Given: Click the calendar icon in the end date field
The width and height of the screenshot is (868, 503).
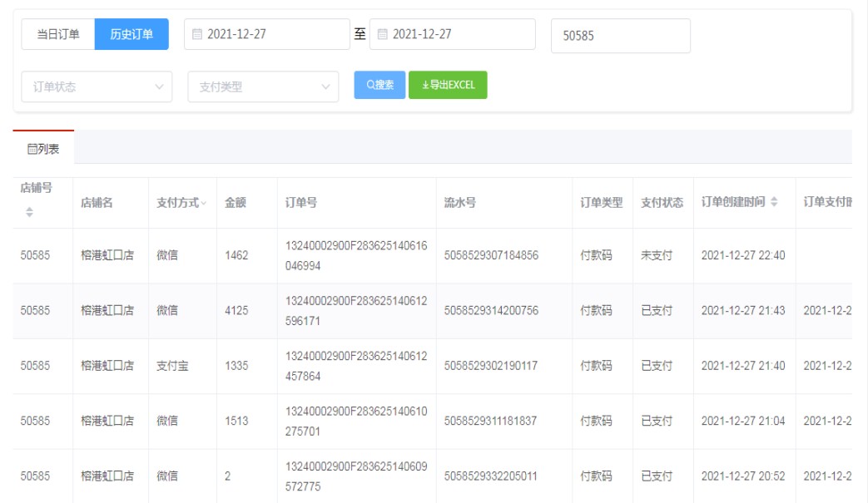Looking at the screenshot, I should (x=383, y=35).
